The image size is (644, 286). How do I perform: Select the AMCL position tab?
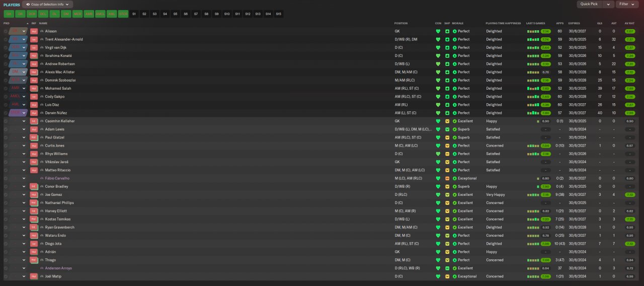(100, 14)
